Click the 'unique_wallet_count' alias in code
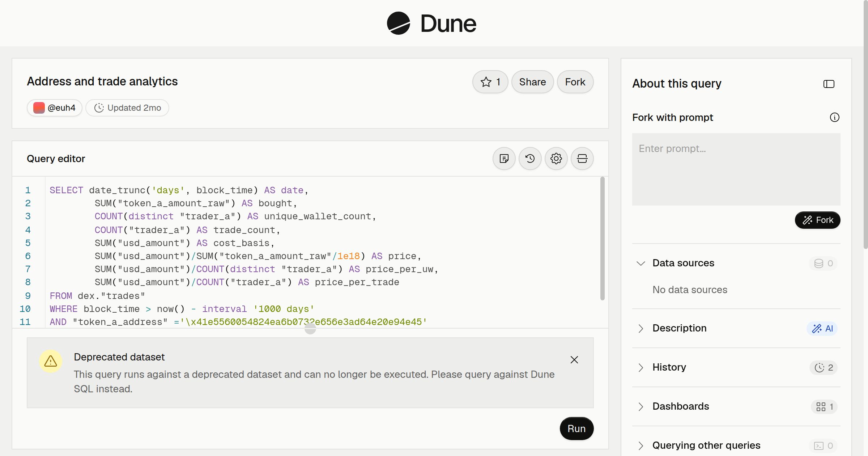Image resolution: width=868 pixels, height=456 pixels. tap(318, 216)
